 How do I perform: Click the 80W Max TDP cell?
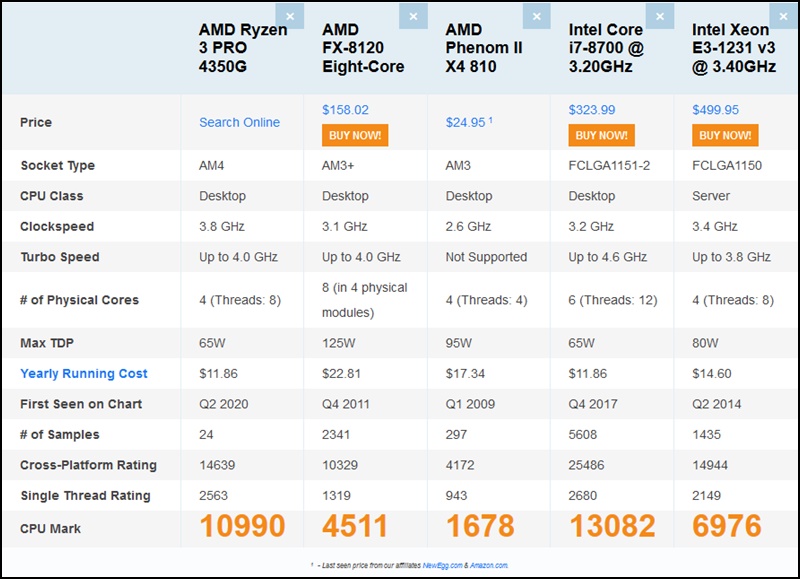pos(705,343)
